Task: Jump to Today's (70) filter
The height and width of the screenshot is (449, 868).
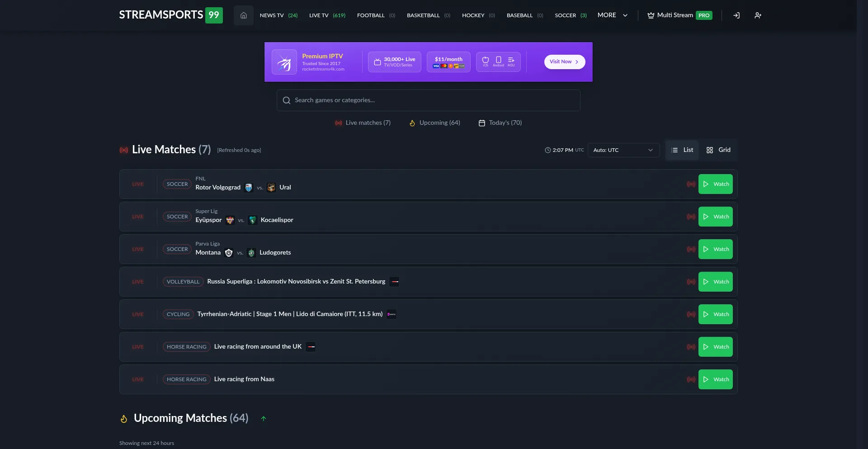Action: 500,123
